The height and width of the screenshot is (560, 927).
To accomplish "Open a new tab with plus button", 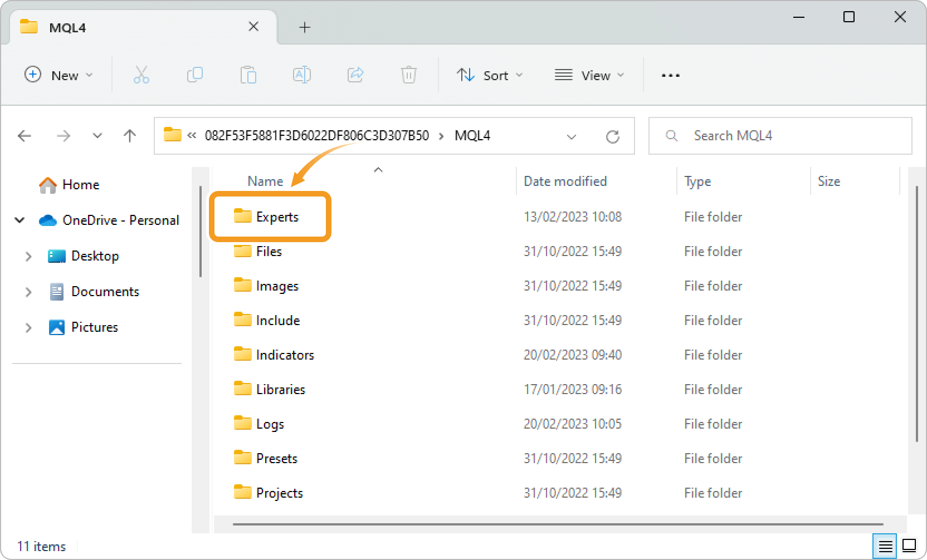I will 304,27.
